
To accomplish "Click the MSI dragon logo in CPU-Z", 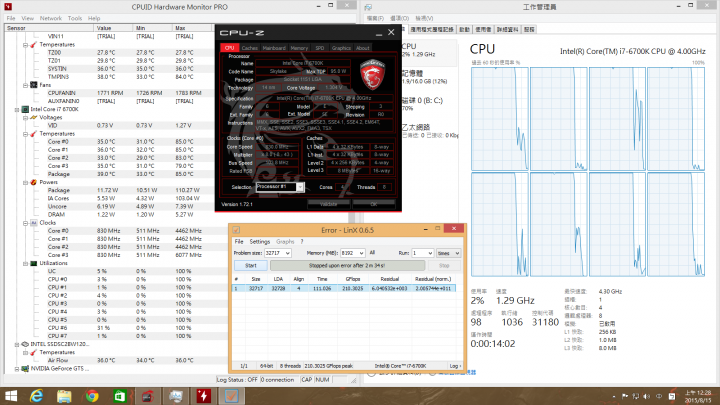I will point(372,74).
